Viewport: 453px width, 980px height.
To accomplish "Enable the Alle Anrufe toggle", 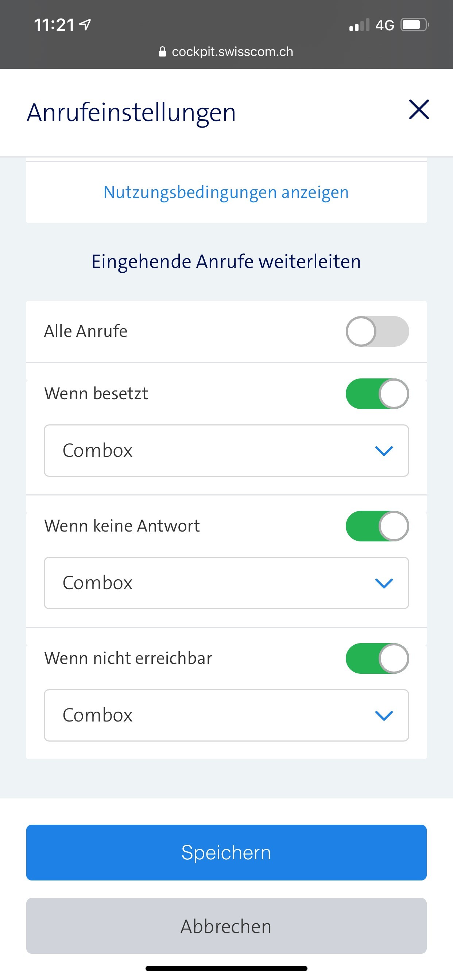I will pos(377,331).
